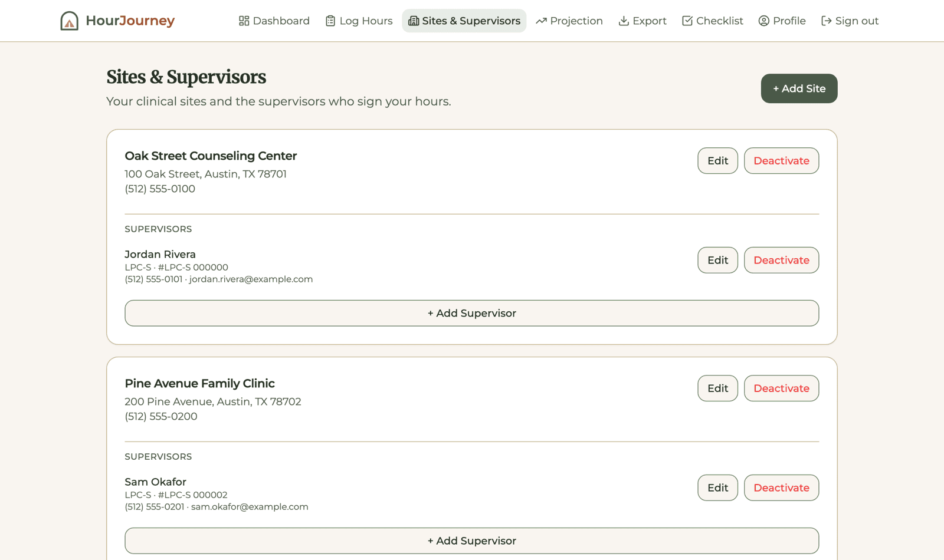944x560 pixels.
Task: Go to the Log Hours page
Action: coord(359,21)
